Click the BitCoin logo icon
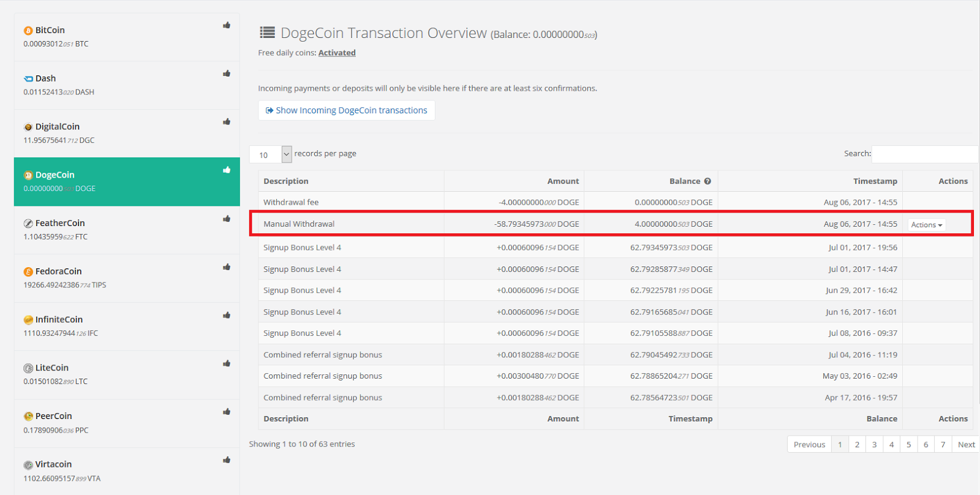This screenshot has height=495, width=980. click(28, 31)
